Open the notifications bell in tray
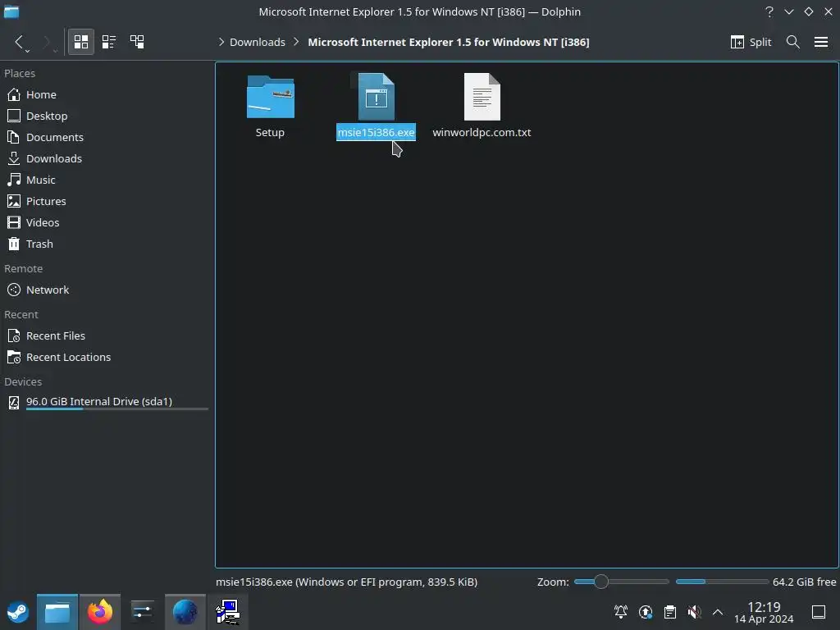 [621, 612]
